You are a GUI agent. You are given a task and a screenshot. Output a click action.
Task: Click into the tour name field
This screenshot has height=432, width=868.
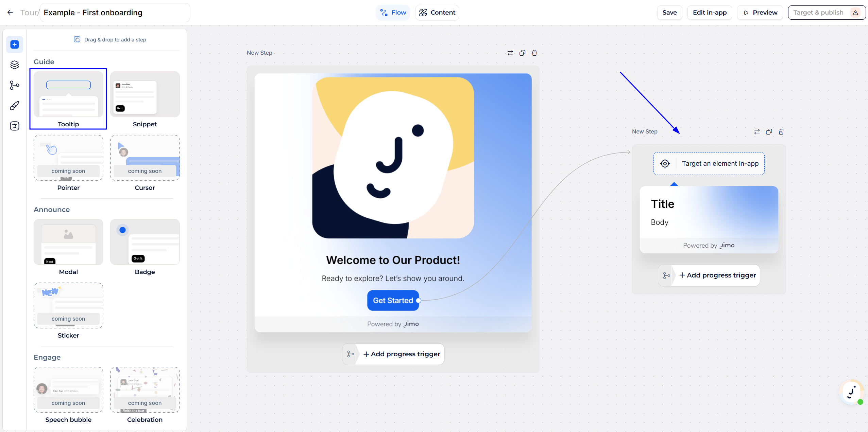[x=115, y=13]
